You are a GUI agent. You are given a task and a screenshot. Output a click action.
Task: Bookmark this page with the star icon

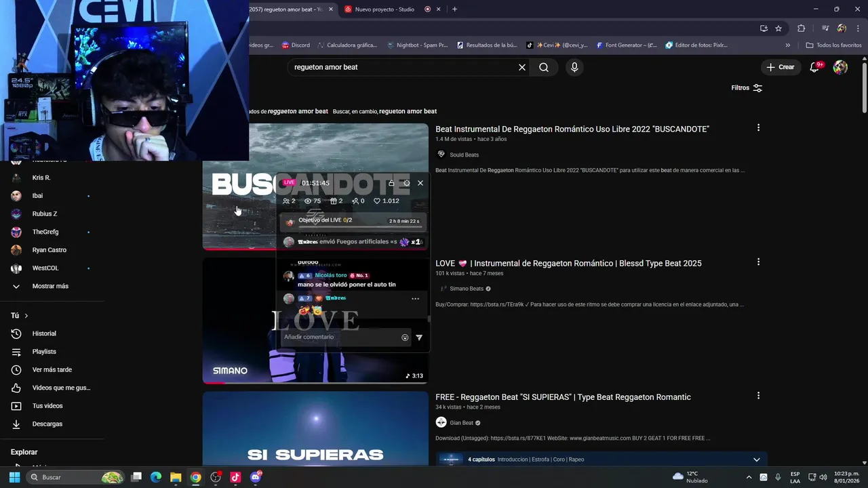[x=778, y=28]
